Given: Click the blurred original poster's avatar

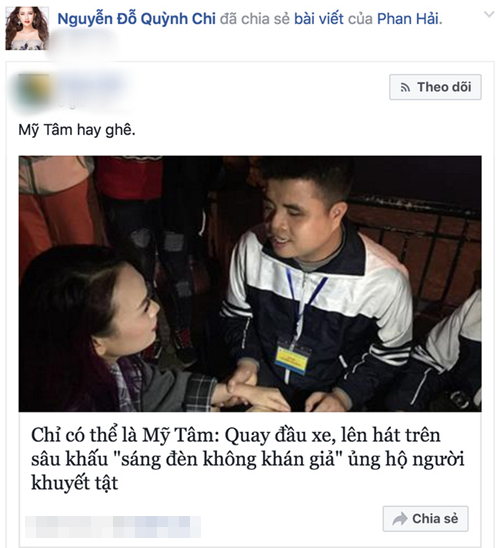Looking at the screenshot, I should tap(33, 92).
